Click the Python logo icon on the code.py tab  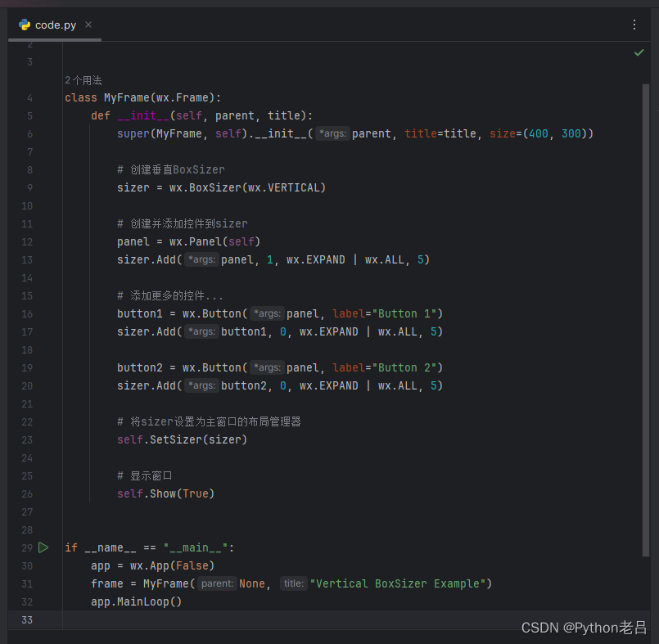(24, 25)
